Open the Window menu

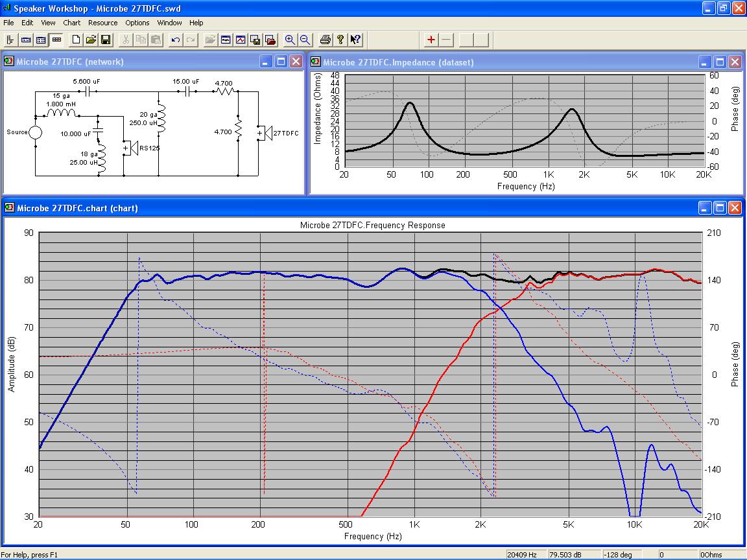tap(169, 23)
